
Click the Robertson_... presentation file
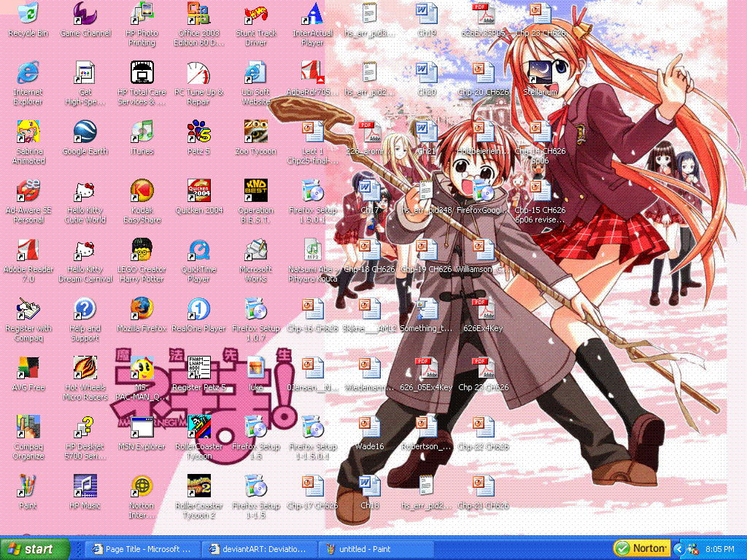pyautogui.click(x=426, y=427)
